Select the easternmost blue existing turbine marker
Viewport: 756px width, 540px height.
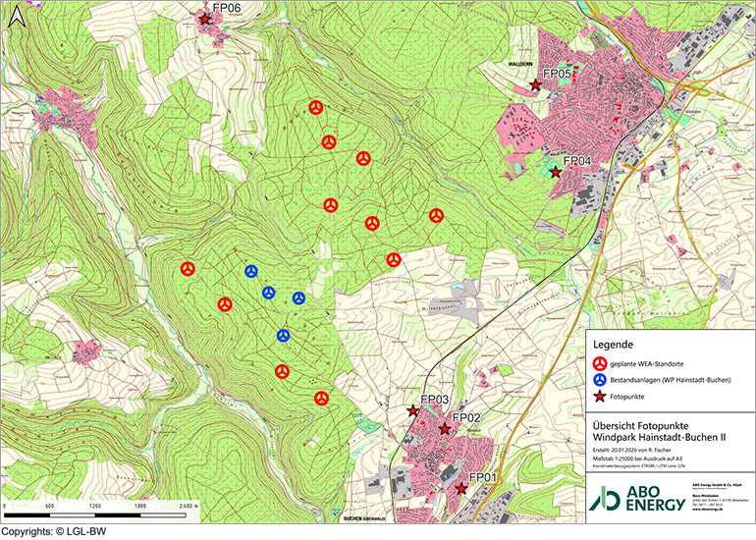(x=298, y=297)
